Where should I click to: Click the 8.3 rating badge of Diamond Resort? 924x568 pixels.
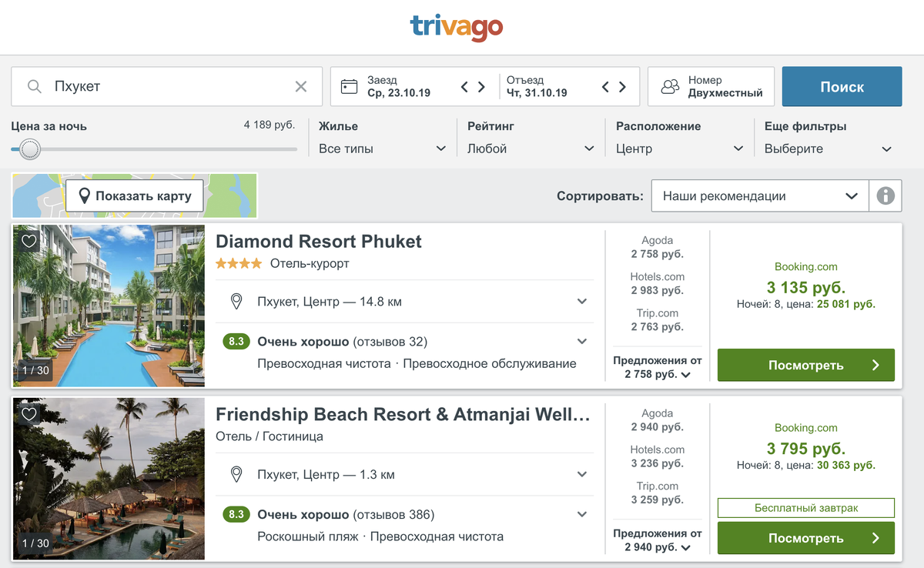click(237, 342)
